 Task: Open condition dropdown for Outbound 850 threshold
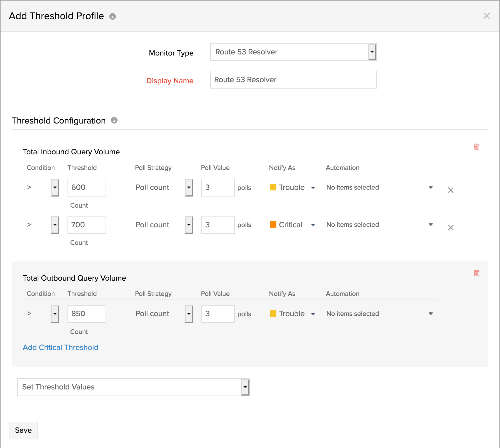[x=55, y=314]
